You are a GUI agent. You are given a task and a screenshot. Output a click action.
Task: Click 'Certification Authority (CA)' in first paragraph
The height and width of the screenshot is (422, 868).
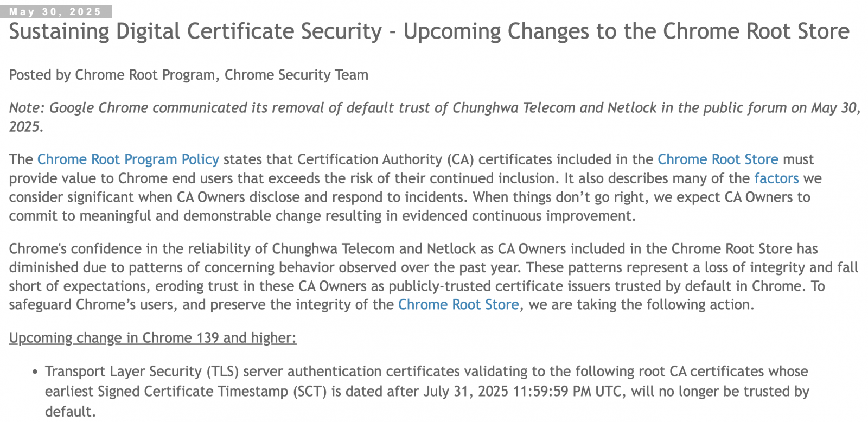pos(386,159)
